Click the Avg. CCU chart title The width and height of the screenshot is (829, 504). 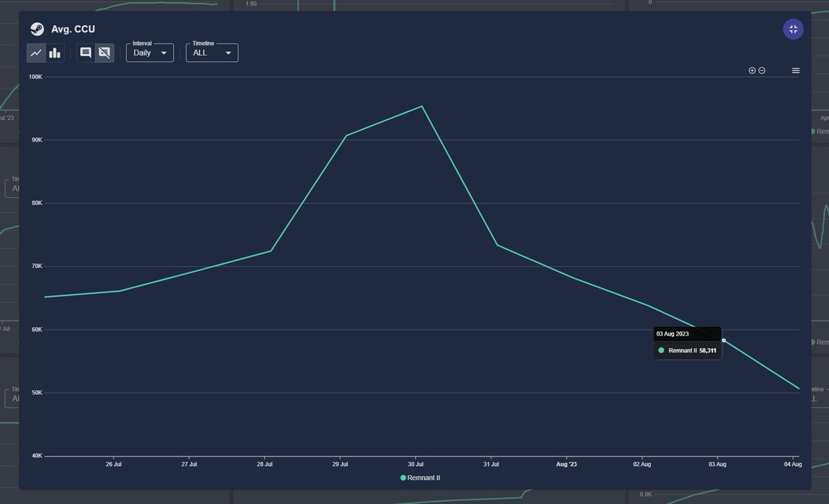73,29
